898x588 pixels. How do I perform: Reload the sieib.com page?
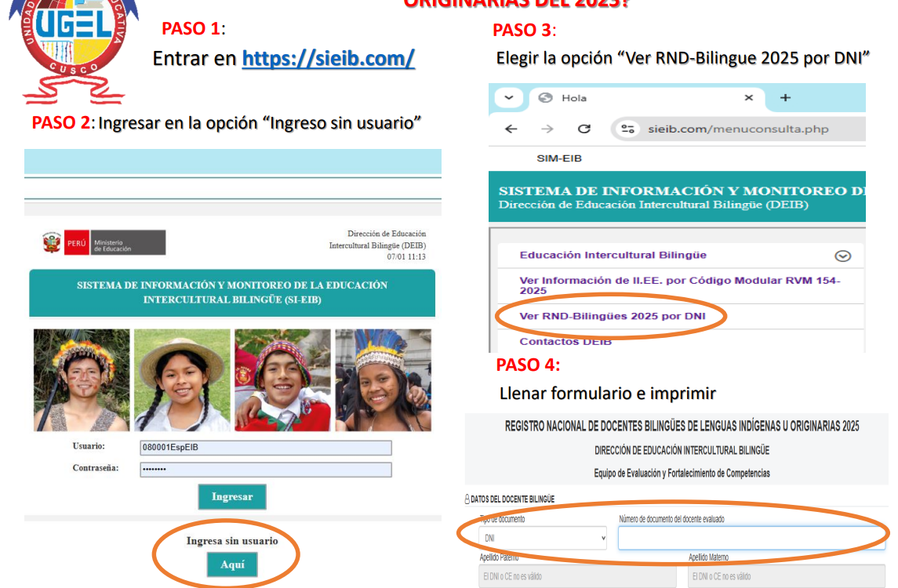[584, 129]
